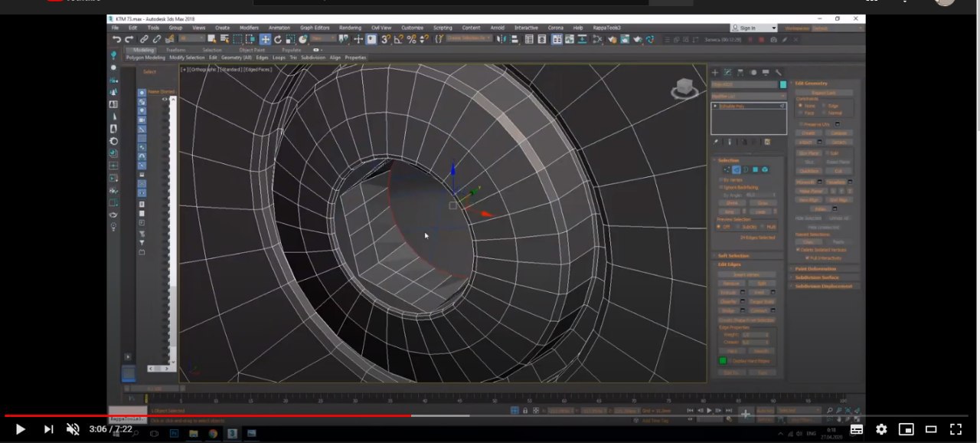The image size is (980, 443).
Task: Open the selection filter dropdown
Action: tap(192, 39)
